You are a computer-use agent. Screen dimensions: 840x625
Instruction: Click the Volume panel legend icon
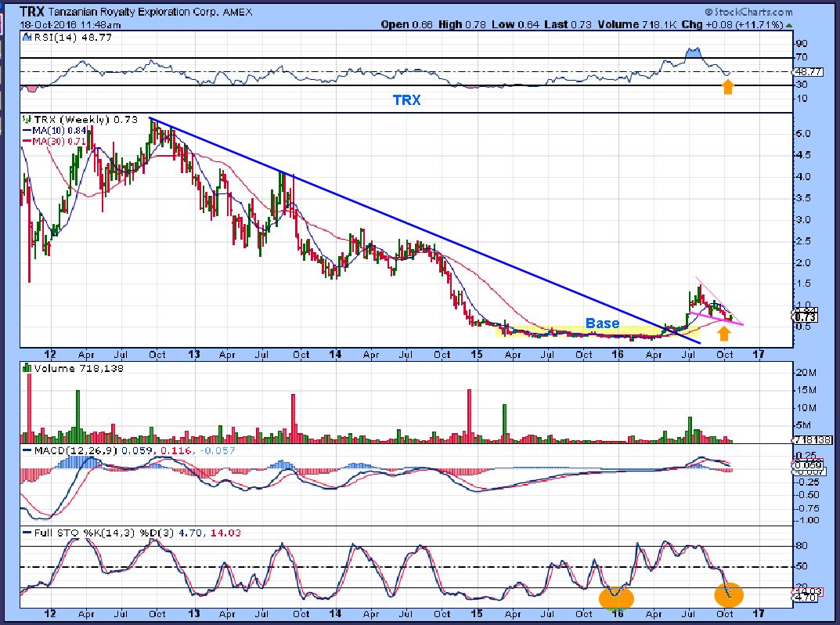tap(26, 368)
